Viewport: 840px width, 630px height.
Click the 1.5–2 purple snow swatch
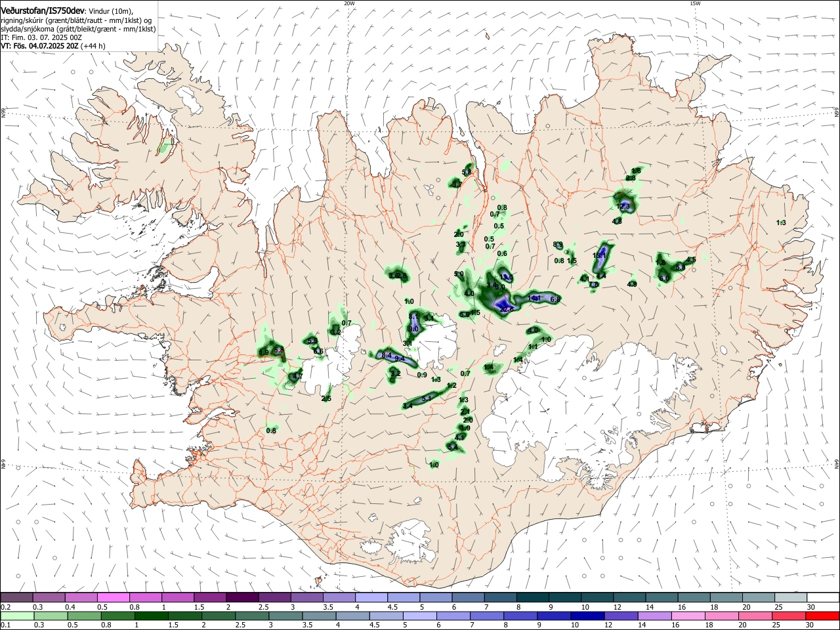pos(210,597)
